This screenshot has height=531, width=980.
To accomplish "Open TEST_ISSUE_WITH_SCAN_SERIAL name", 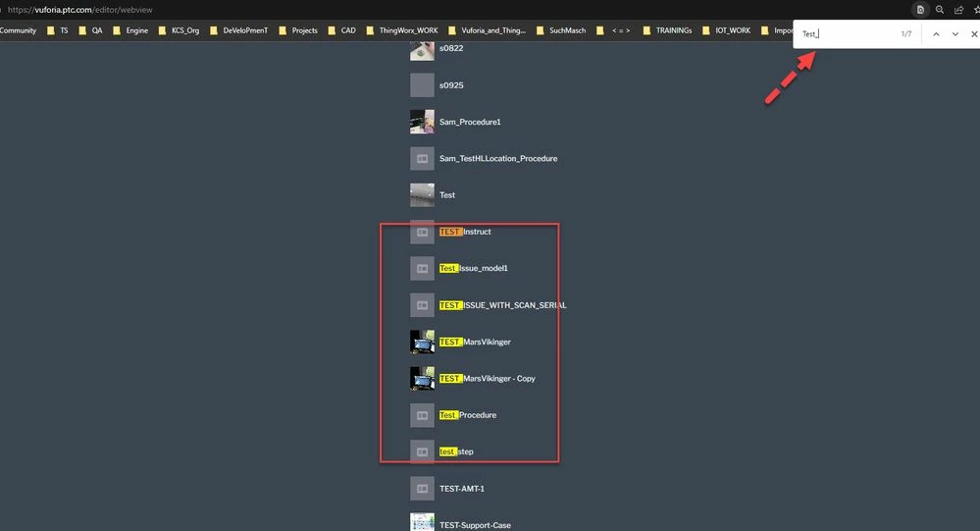I will 502,305.
